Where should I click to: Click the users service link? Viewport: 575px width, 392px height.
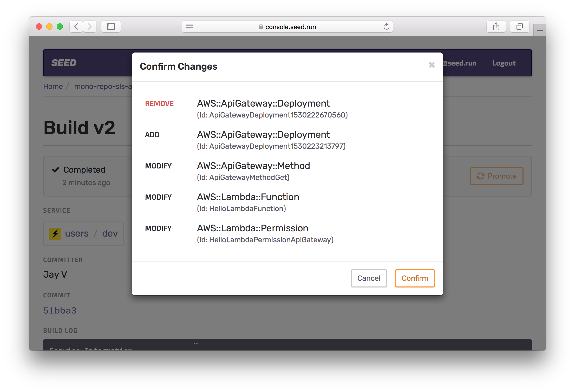[x=77, y=233]
